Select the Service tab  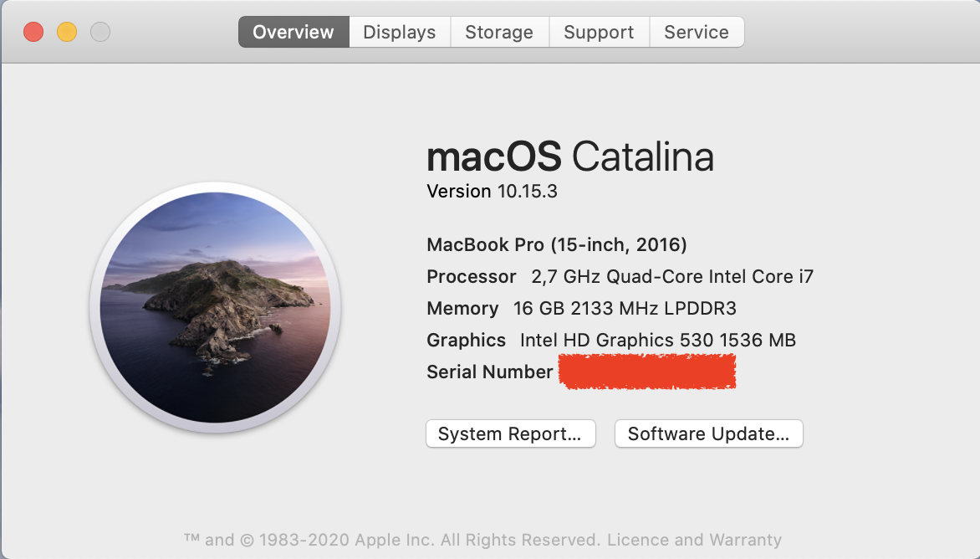(697, 32)
